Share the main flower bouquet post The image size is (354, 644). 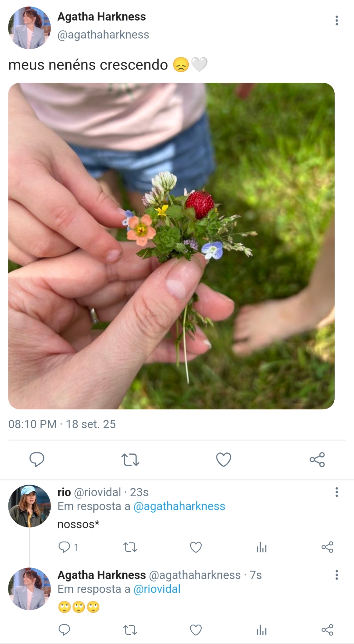click(x=317, y=459)
